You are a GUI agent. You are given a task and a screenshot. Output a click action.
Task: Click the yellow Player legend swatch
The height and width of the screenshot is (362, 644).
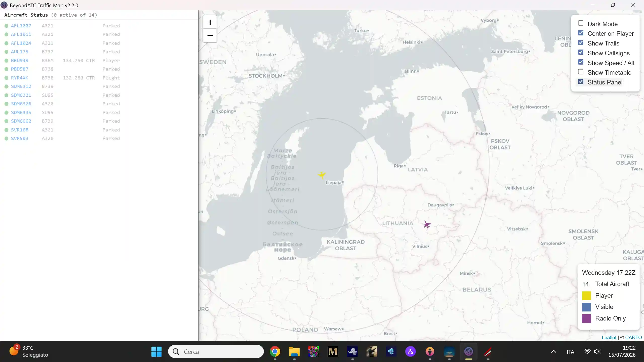586,296
